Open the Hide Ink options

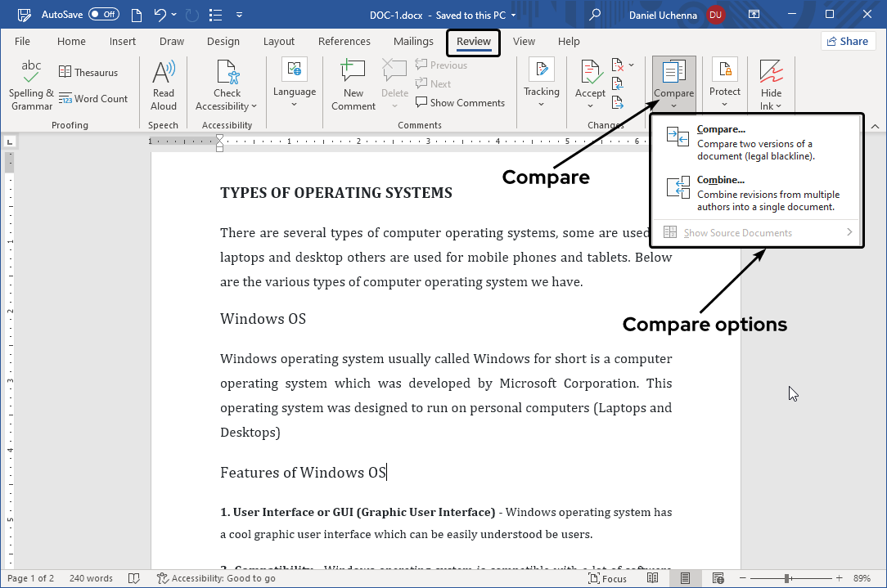coord(771,85)
